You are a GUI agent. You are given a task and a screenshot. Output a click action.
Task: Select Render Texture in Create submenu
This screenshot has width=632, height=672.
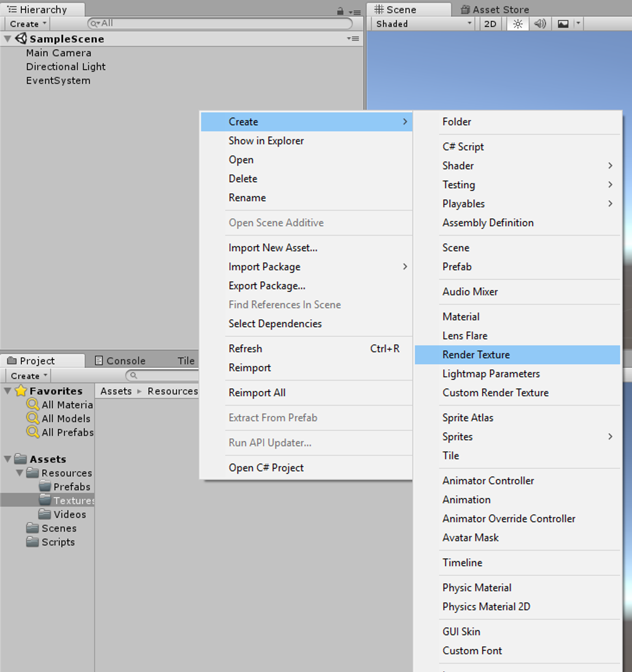point(517,355)
